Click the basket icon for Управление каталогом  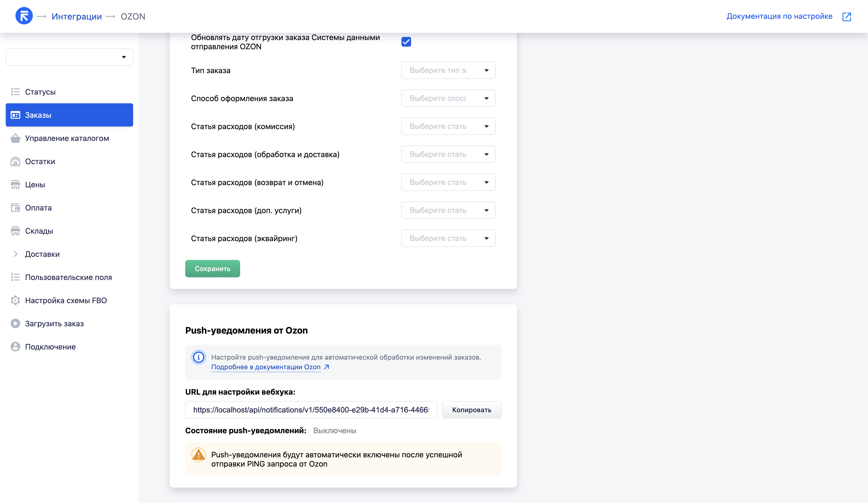coord(15,138)
